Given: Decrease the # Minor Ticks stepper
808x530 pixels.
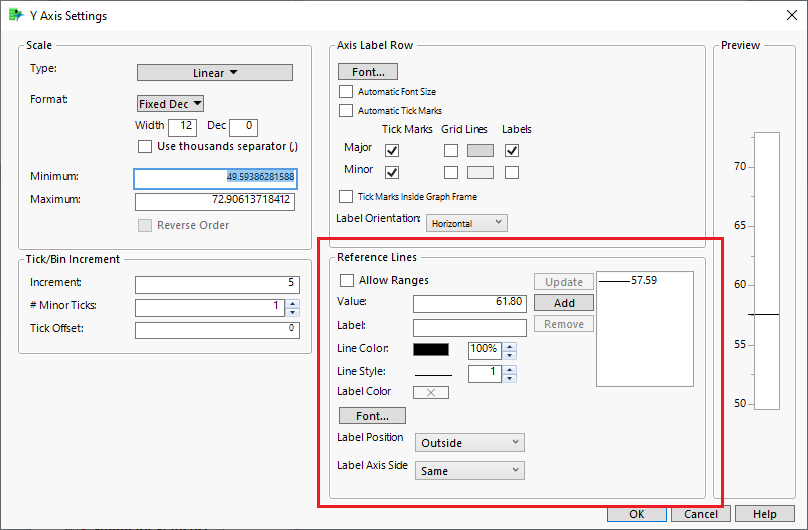Looking at the screenshot, I should click(293, 312).
